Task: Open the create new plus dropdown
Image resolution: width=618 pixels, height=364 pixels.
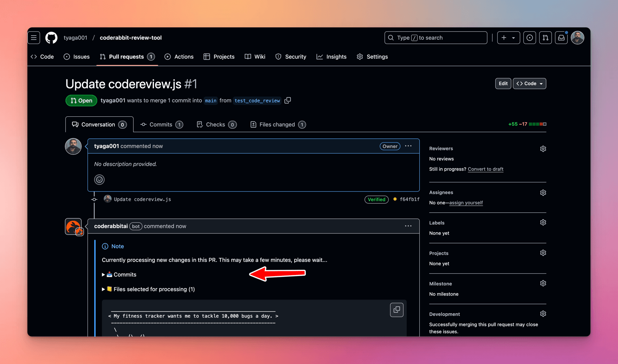Action: click(508, 38)
